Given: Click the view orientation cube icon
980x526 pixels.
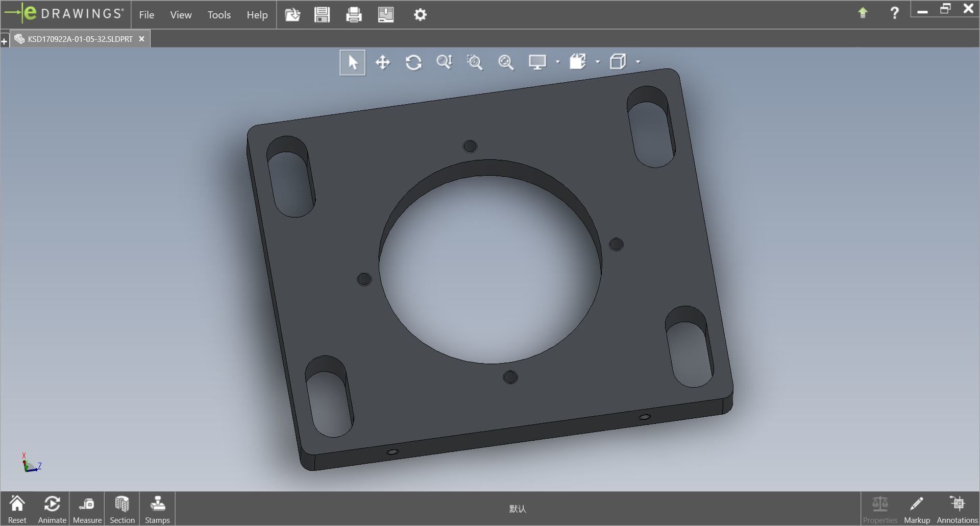Looking at the screenshot, I should click(618, 62).
